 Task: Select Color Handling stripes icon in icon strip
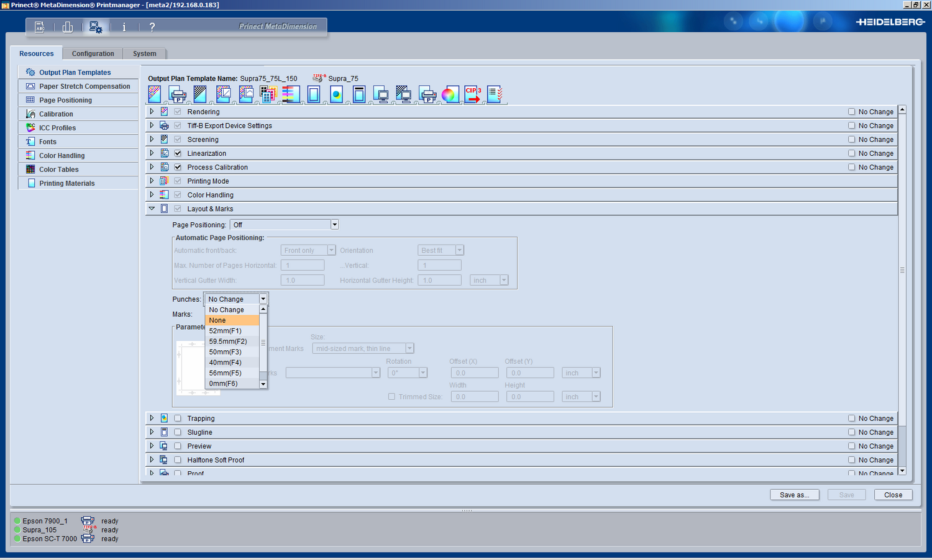[291, 94]
